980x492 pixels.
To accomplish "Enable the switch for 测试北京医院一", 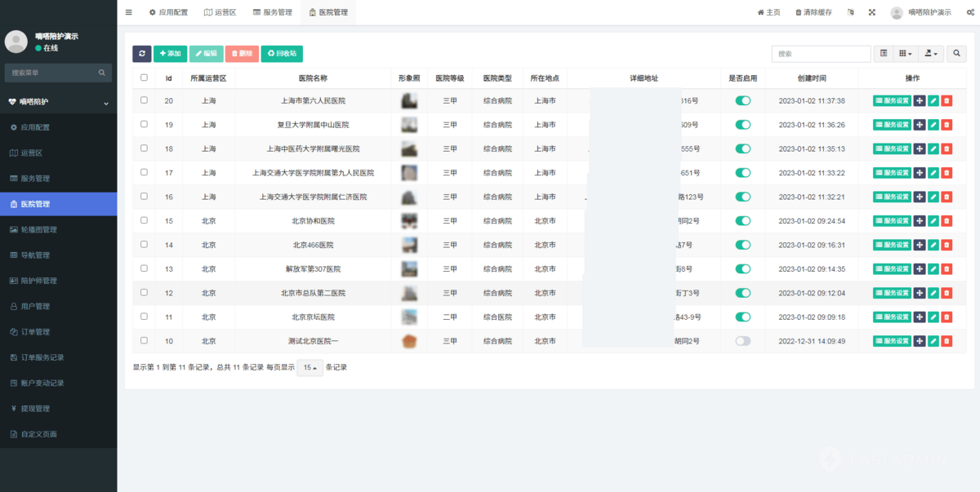I will pos(742,341).
